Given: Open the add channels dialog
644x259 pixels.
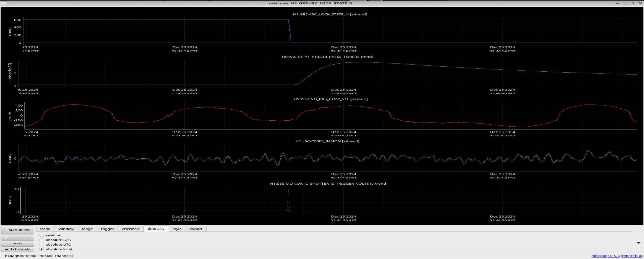Looking at the screenshot, I should (17, 249).
